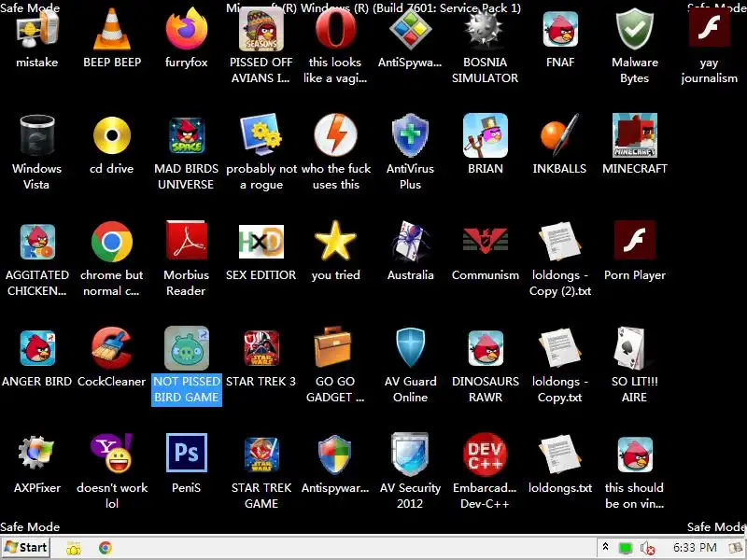Open 'AGGITATED CHICKEN' Rio icon
Image resolution: width=747 pixels, height=560 pixels.
[x=37, y=242]
